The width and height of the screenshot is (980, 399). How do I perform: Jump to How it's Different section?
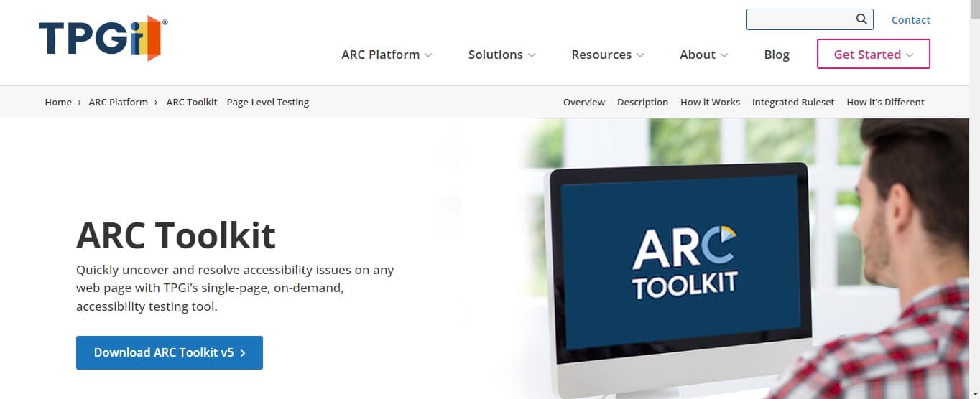click(x=885, y=102)
